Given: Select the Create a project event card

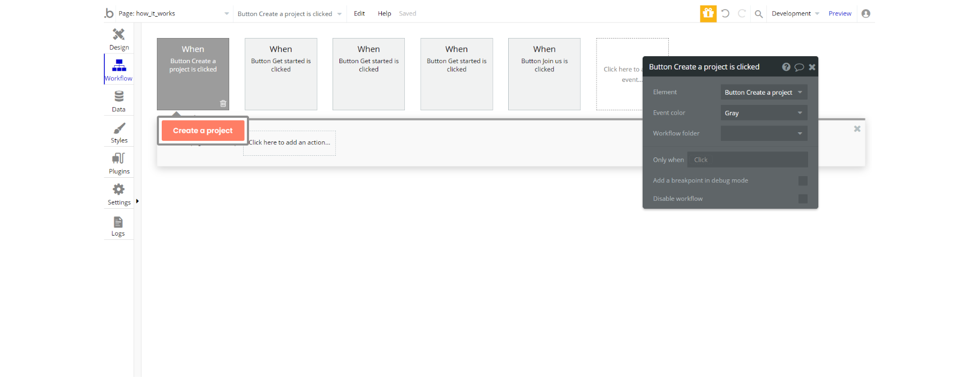Looking at the screenshot, I should point(193,74).
